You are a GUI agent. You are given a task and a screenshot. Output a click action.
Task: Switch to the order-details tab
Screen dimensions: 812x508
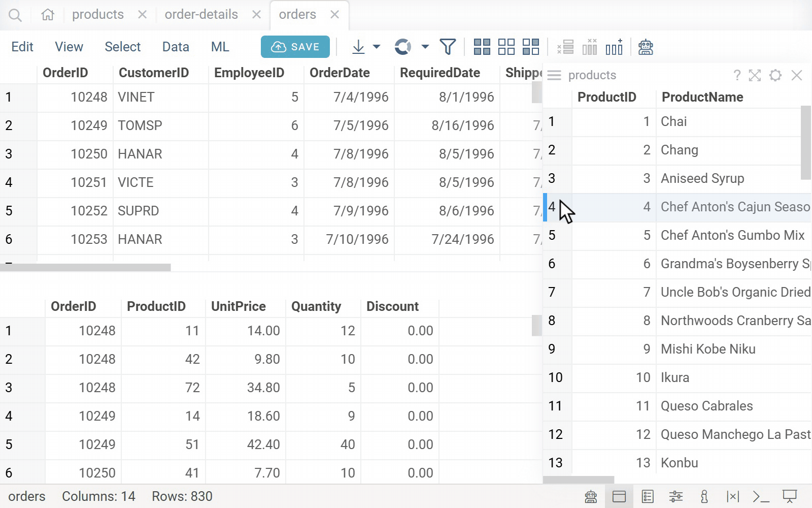point(201,14)
